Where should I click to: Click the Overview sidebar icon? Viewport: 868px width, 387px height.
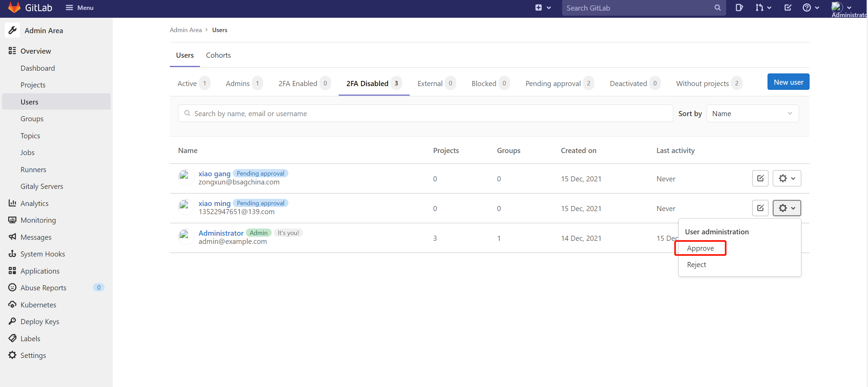click(x=12, y=51)
